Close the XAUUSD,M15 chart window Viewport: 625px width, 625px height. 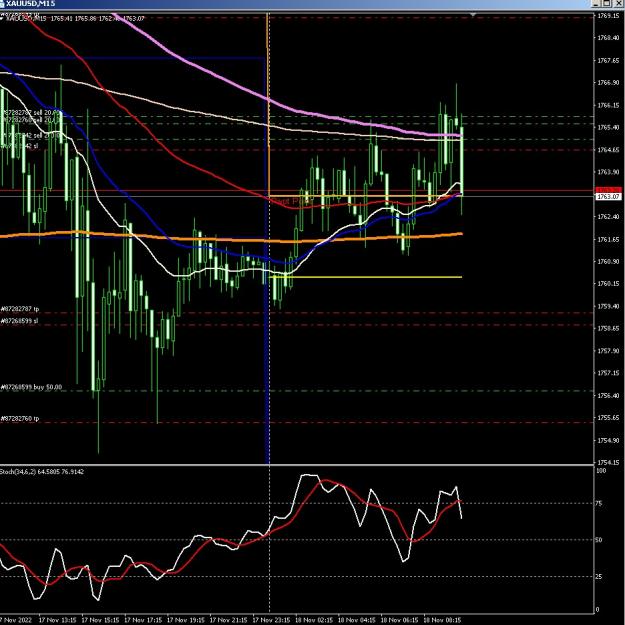pos(617,3)
